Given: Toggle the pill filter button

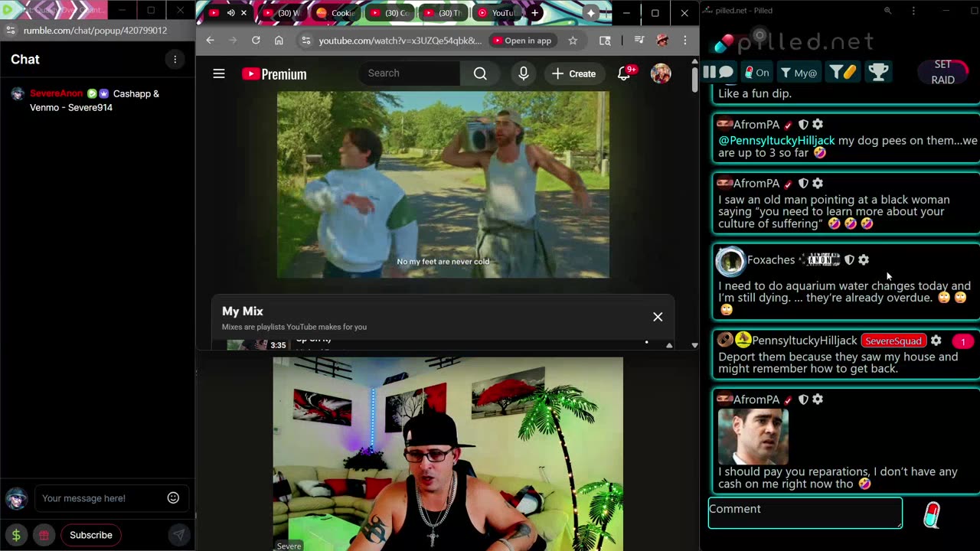Looking at the screenshot, I should click(843, 72).
